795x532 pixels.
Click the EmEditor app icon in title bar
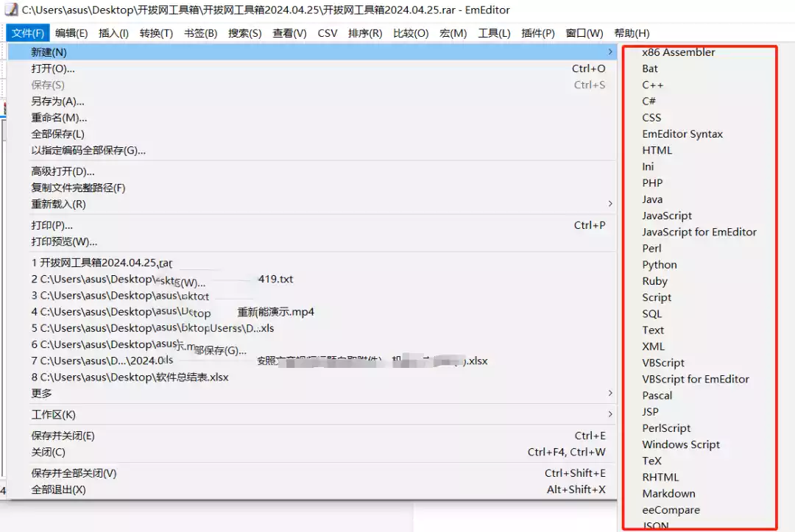[x=10, y=10]
